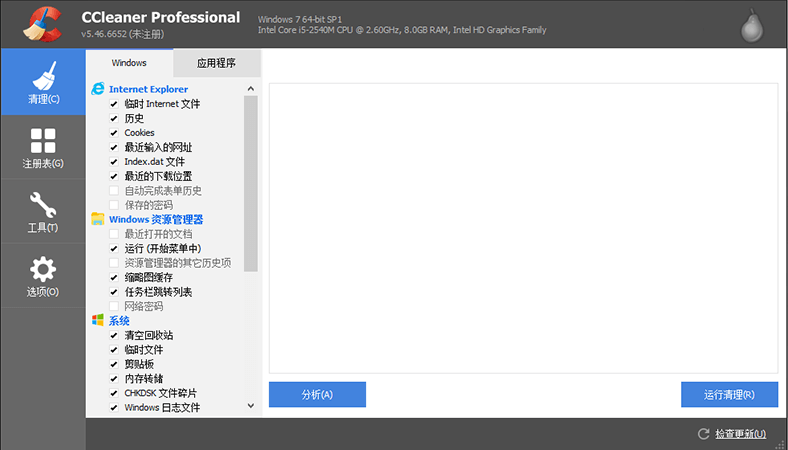Viewport: 788px width, 450px height.
Task: Click the 分析(A) analyze button
Action: pyautogui.click(x=317, y=395)
